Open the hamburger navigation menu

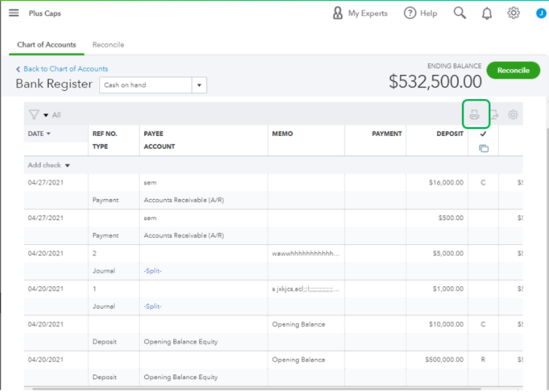[14, 13]
